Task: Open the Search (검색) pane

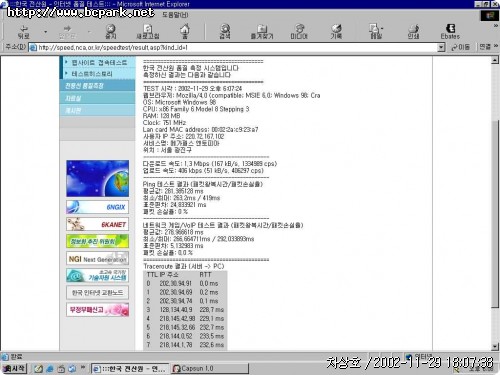Action: [x=225, y=32]
